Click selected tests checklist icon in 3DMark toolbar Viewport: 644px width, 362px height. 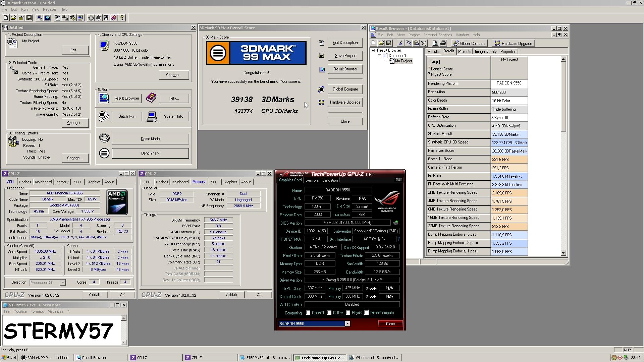point(65,18)
